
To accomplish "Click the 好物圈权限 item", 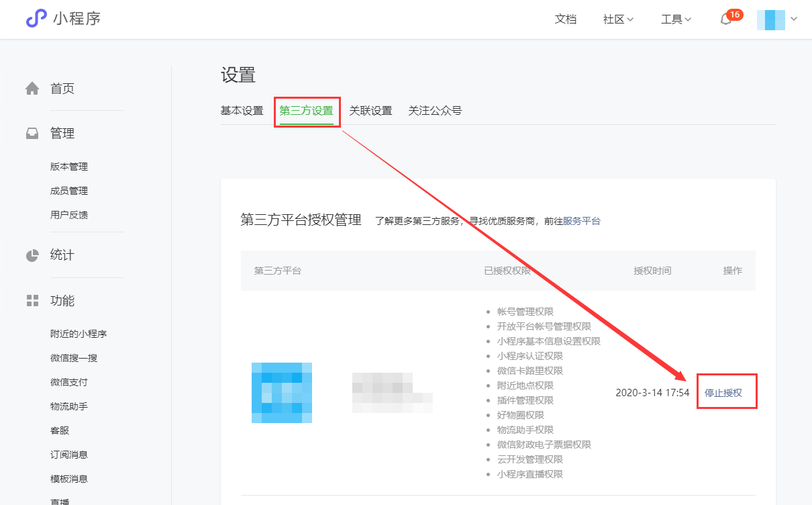I will tap(521, 415).
